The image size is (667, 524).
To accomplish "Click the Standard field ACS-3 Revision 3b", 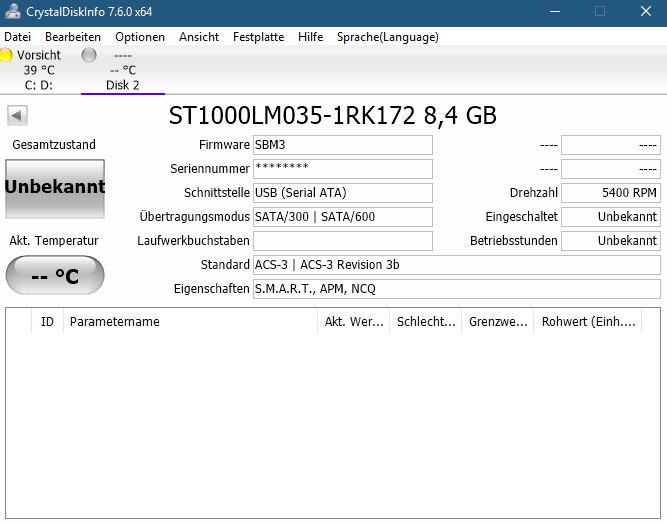I will 457,265.
